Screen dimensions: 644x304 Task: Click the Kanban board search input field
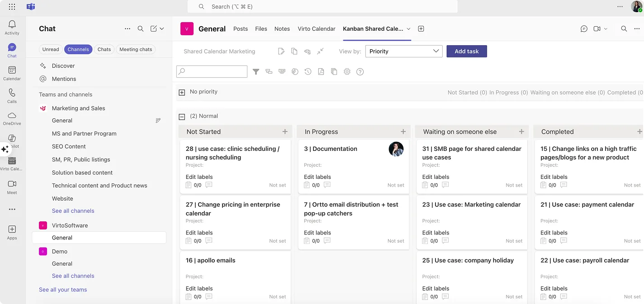pos(212,71)
